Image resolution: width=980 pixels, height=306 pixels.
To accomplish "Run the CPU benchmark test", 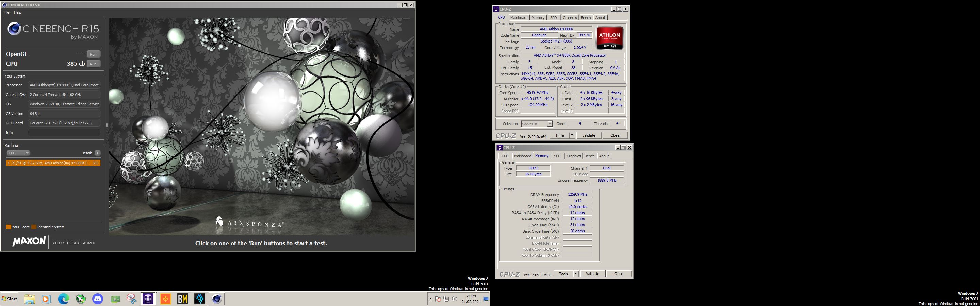I will pyautogui.click(x=93, y=64).
